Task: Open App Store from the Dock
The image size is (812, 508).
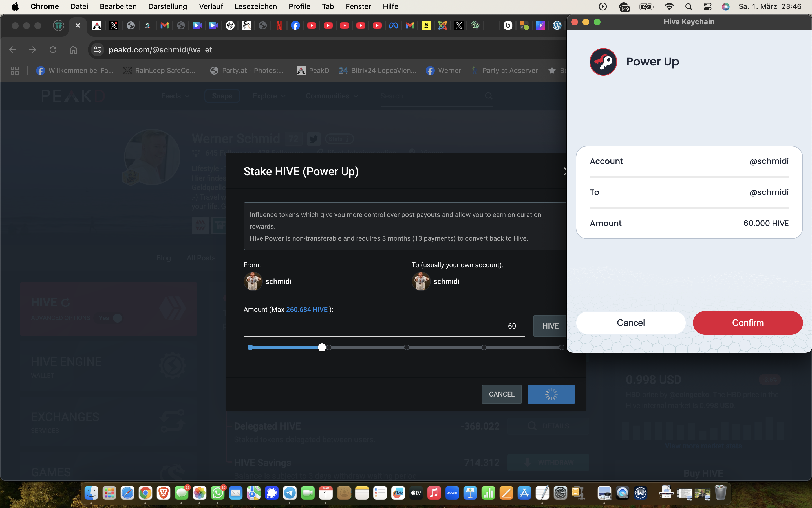Action: click(524, 493)
